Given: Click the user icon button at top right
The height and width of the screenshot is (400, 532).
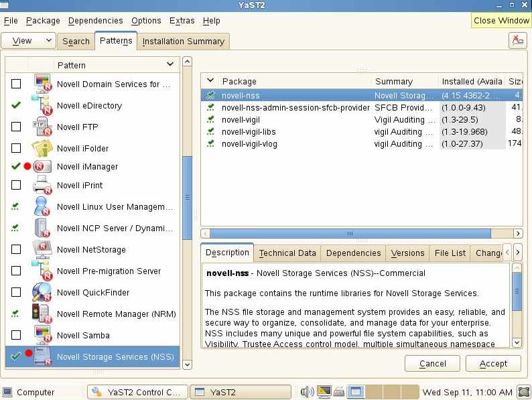Looking at the screenshot, I should coord(518,40).
